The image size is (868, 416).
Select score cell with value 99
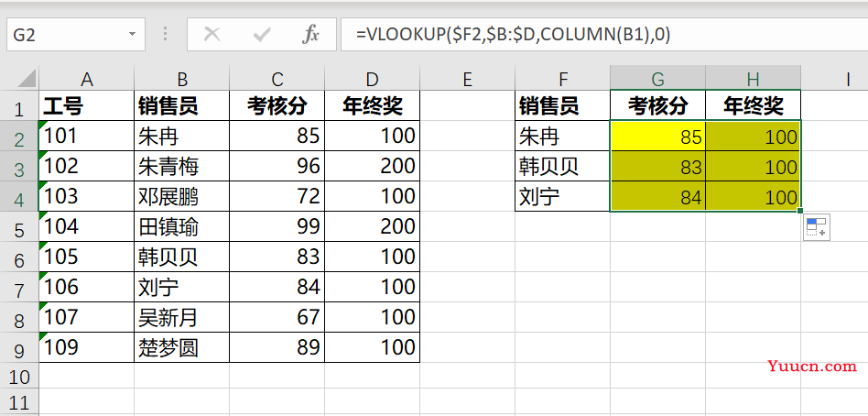[277, 226]
